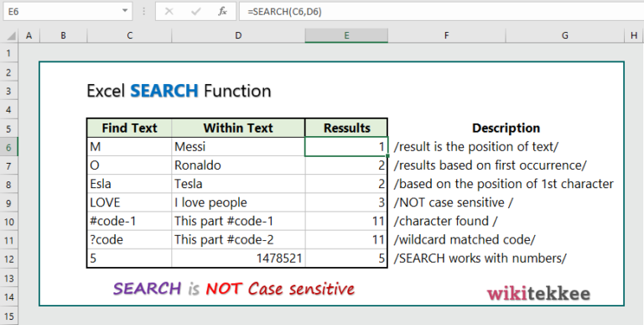Click '/NOT case sensitive /' description

454,202
